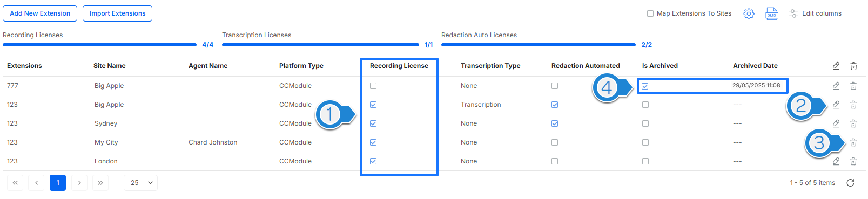Refresh the extensions table
Viewport: 868px width, 199px height.
click(x=851, y=183)
